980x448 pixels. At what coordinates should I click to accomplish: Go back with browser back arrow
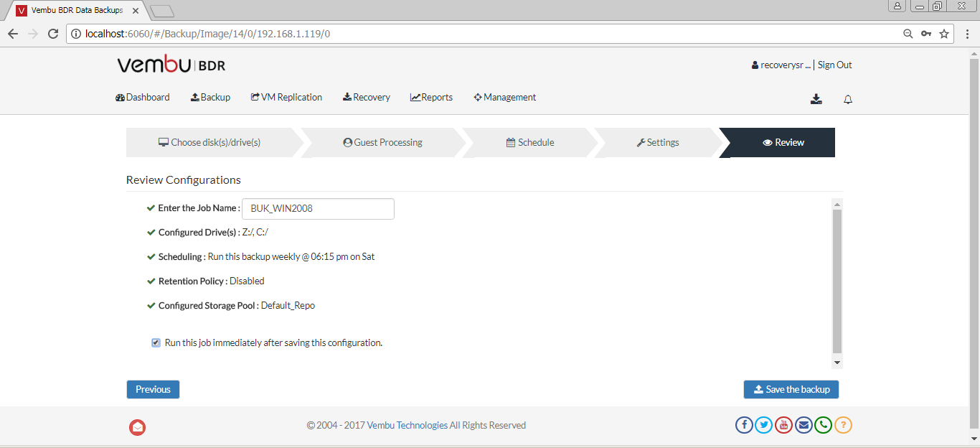13,34
